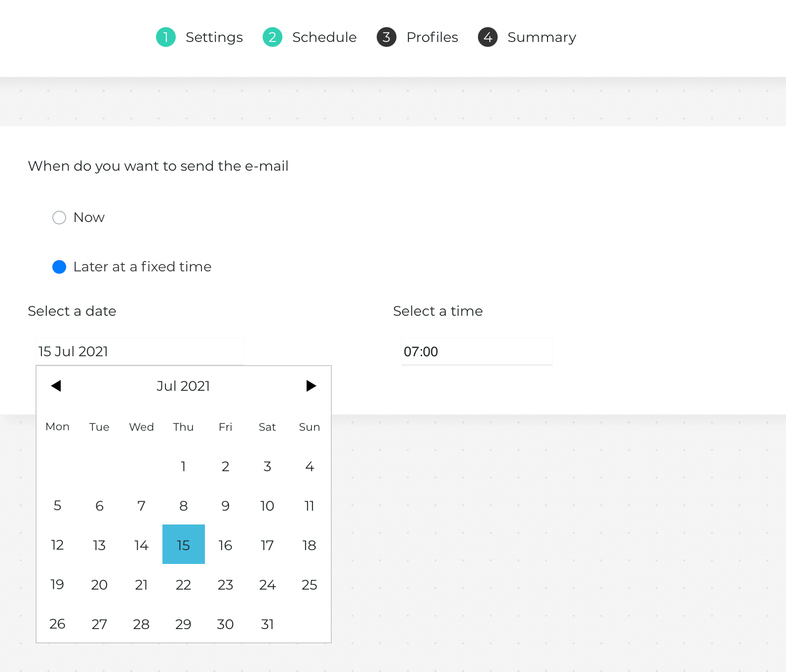Set the date to July 22

183,585
